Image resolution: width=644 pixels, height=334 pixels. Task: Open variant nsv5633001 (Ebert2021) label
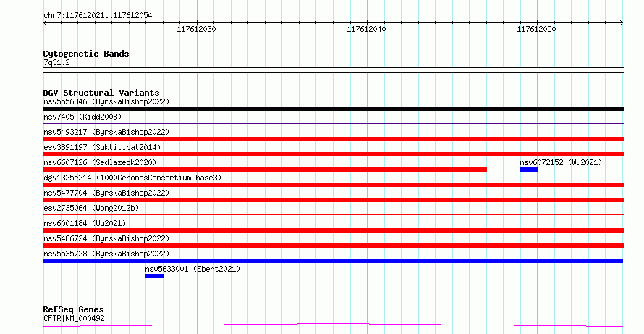point(192,269)
